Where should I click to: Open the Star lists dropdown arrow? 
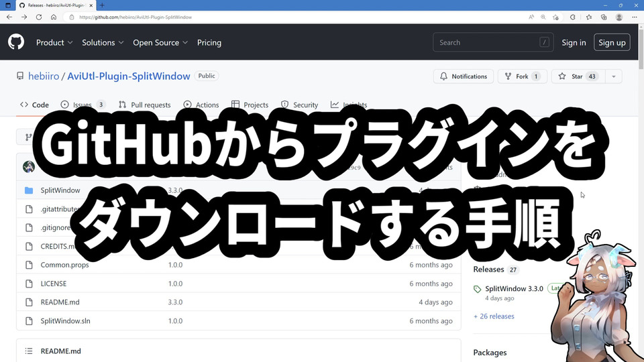(x=614, y=76)
